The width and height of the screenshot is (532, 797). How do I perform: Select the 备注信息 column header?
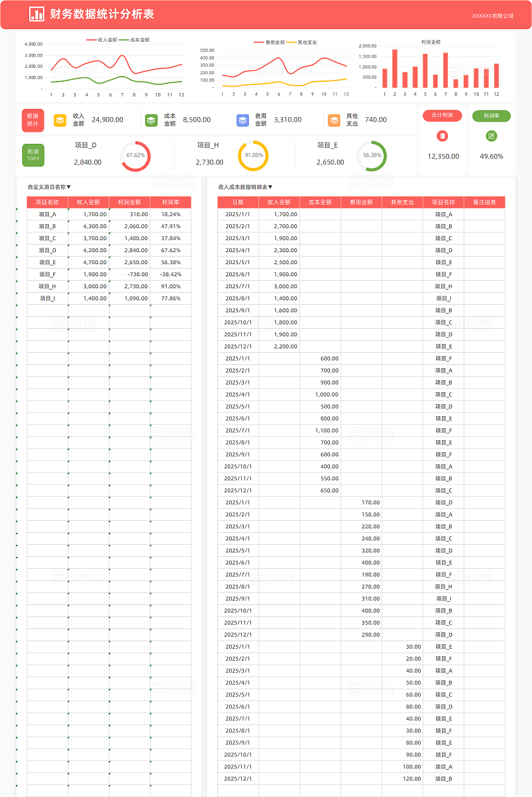click(484, 202)
